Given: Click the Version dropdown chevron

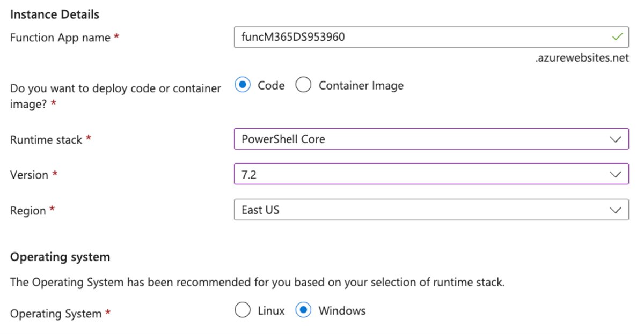Looking at the screenshot, I should [x=616, y=174].
